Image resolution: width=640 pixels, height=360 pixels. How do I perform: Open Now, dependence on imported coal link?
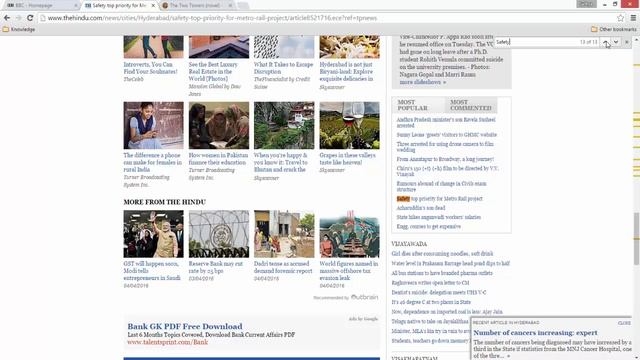point(447,312)
